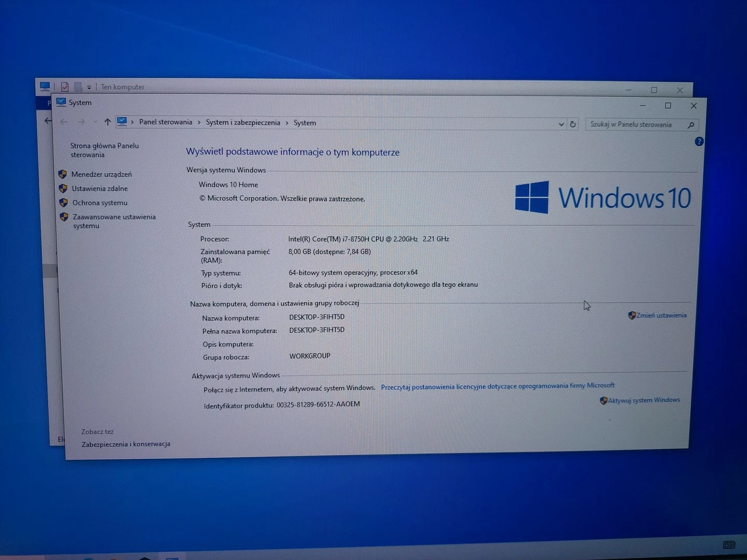747x560 pixels.
Task: Select System breadcrumb in address bar
Action: [305, 123]
